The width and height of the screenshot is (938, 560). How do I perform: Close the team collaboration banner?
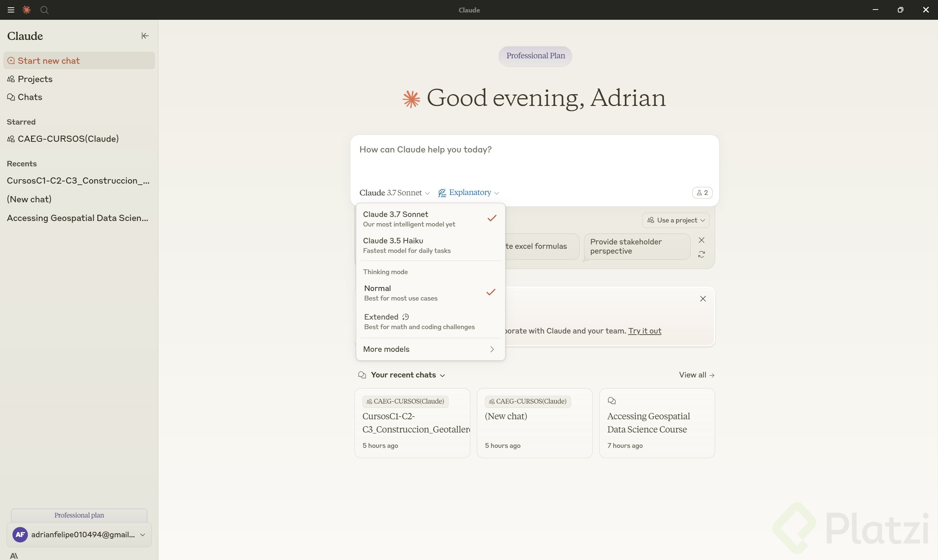703,299
